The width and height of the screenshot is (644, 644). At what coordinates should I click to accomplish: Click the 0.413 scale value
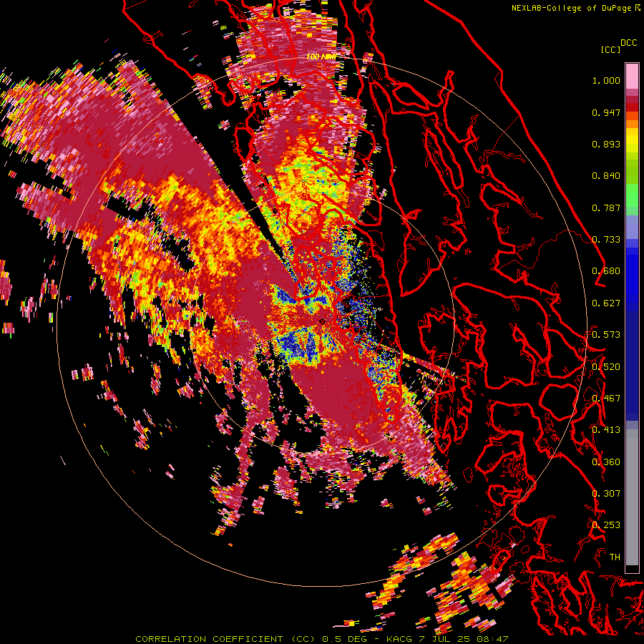pos(606,430)
